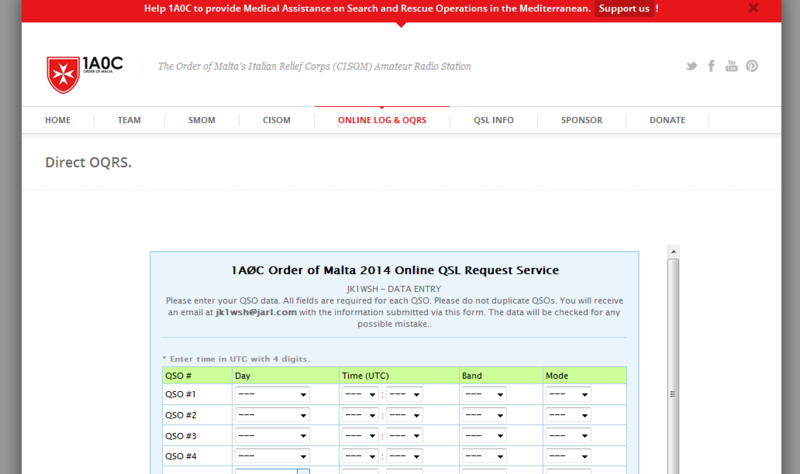Click the 1A0C Order of Malta logo

(85, 74)
